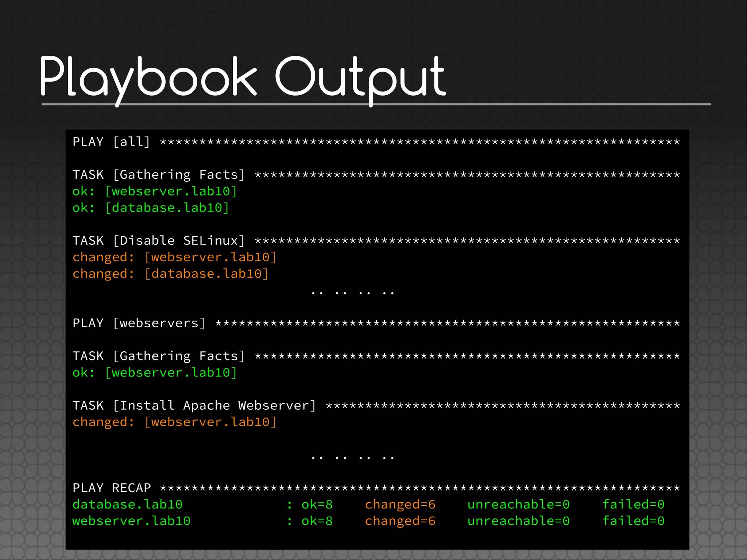Click changed=6 in webserver.lab10 recap row
The image size is (747, 560).
click(x=400, y=521)
